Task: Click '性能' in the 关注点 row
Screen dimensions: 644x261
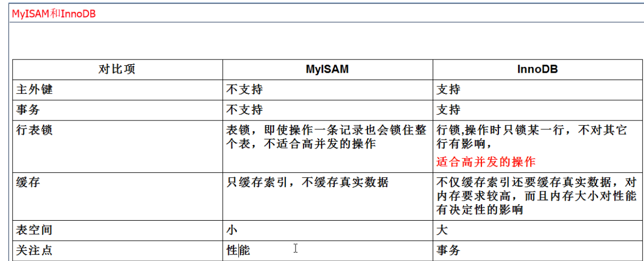Action: [238, 250]
